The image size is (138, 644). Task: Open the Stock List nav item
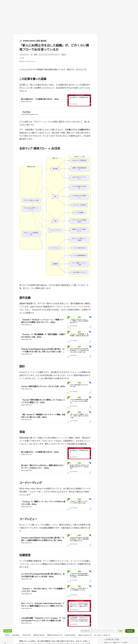pyautogui.click(x=26, y=635)
